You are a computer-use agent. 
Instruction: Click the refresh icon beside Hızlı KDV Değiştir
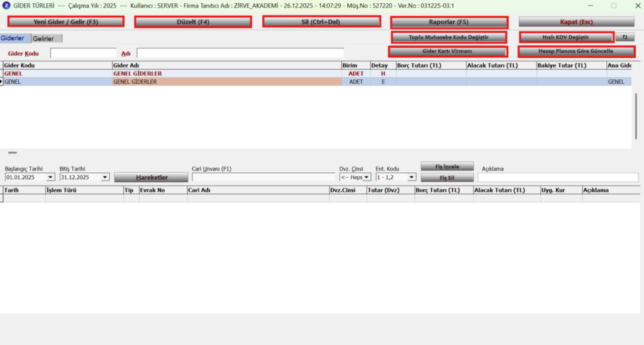[x=625, y=37]
